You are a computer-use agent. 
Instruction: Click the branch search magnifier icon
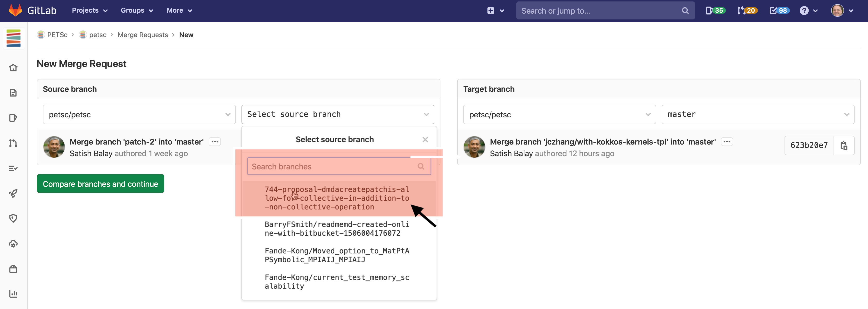coord(421,166)
